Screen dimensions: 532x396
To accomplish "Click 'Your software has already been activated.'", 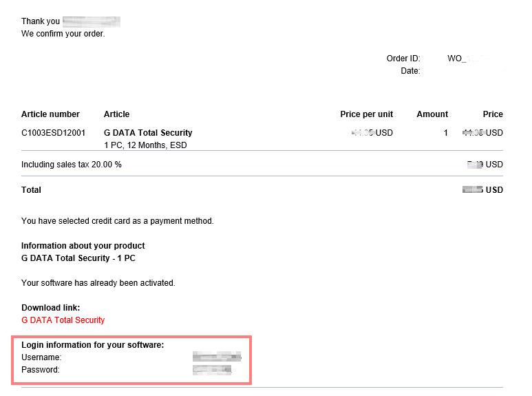I will click(98, 282).
